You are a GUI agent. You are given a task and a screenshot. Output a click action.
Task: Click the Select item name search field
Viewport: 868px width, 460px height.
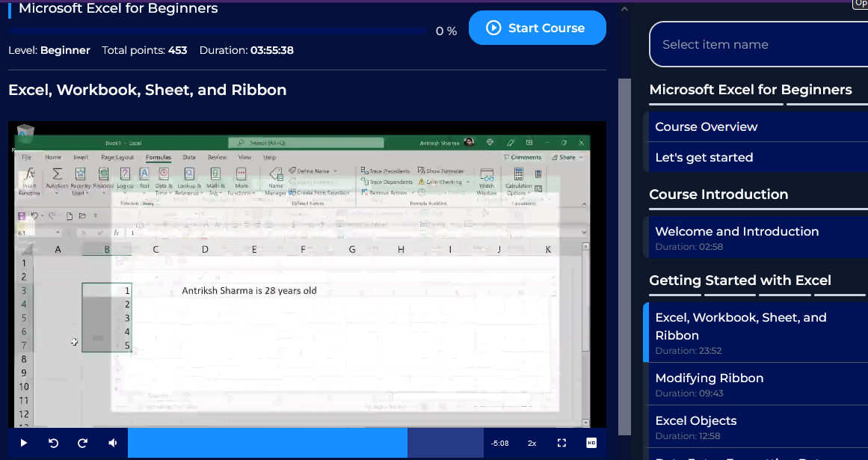pos(758,44)
